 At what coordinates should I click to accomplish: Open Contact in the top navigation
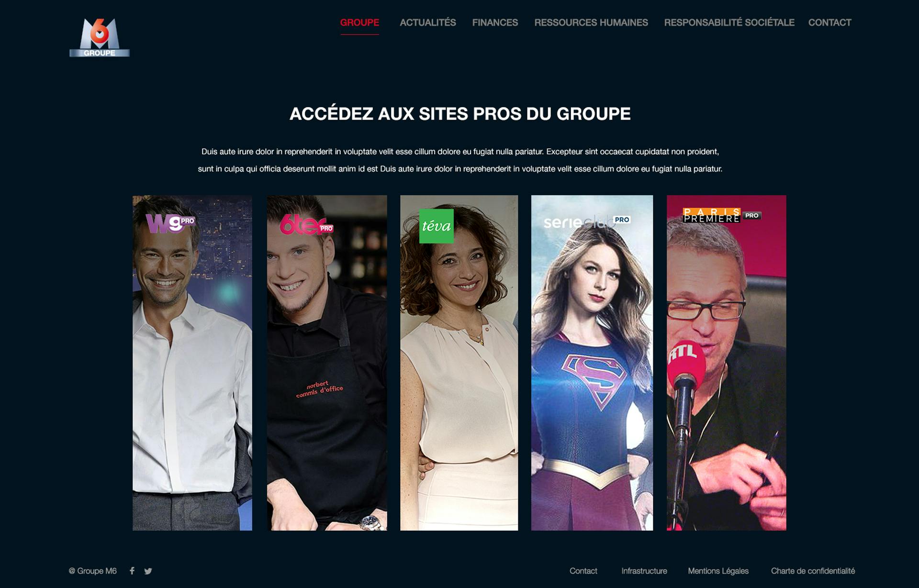point(829,22)
